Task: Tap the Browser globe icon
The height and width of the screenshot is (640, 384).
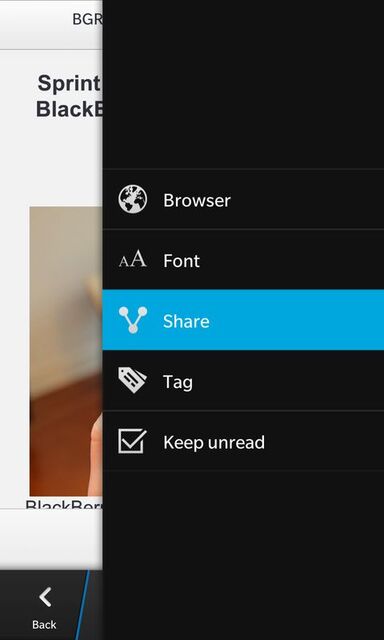Action: point(133,199)
